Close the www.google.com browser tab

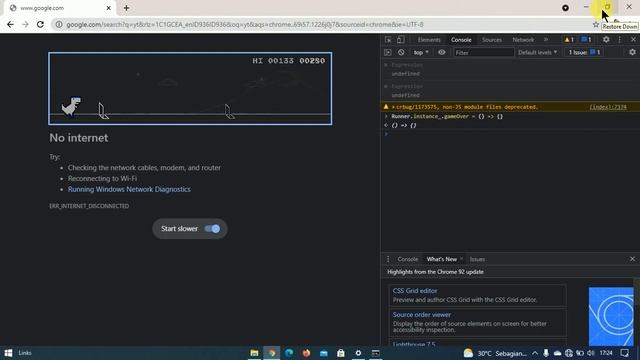click(109, 8)
